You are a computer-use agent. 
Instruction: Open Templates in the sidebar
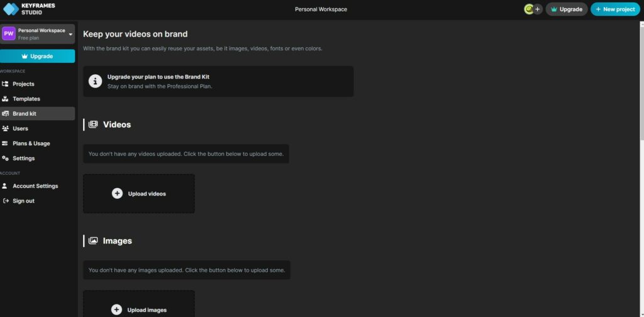pyautogui.click(x=26, y=99)
